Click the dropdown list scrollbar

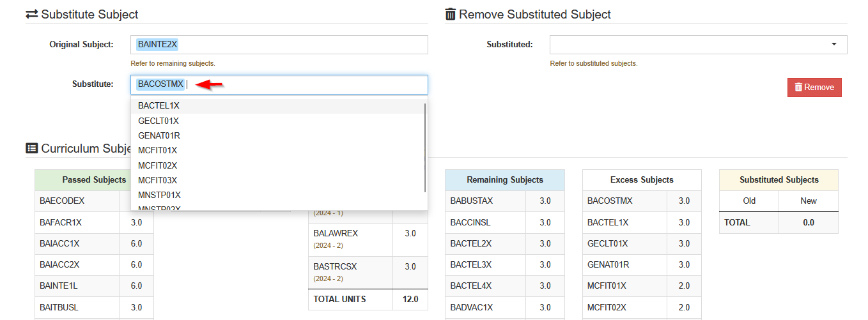coord(425,147)
